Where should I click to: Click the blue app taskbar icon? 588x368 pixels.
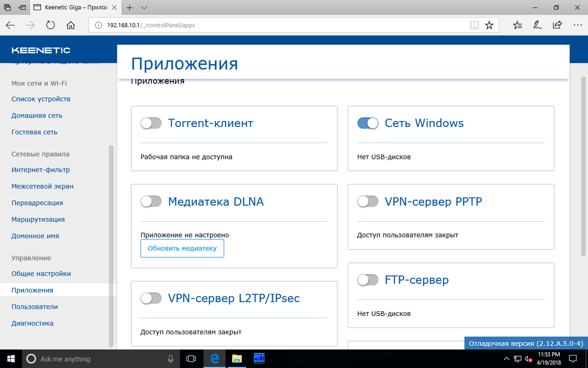coord(259,359)
